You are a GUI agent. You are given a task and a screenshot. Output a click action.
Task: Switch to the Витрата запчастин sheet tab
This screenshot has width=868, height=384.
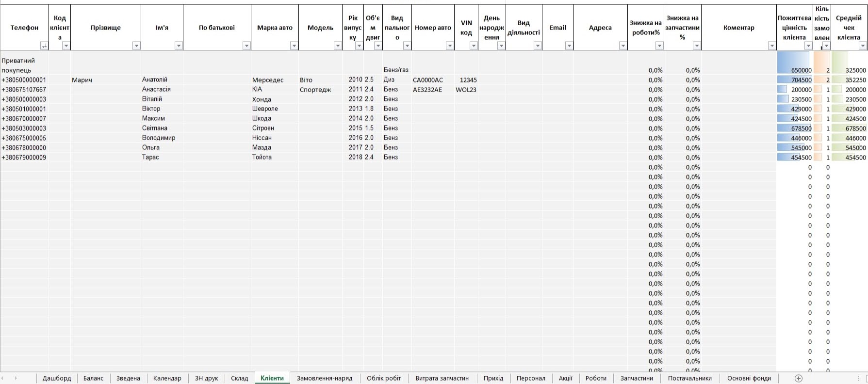pyautogui.click(x=442, y=378)
